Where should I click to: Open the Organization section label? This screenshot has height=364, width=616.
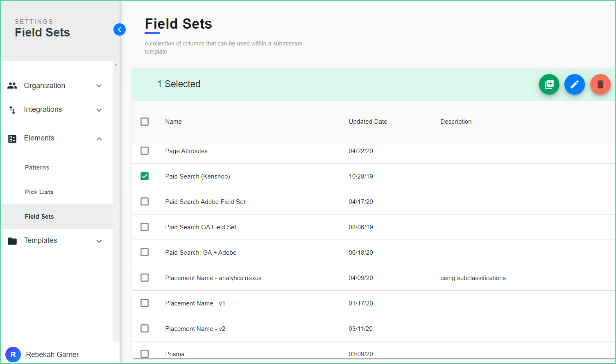pyautogui.click(x=45, y=86)
